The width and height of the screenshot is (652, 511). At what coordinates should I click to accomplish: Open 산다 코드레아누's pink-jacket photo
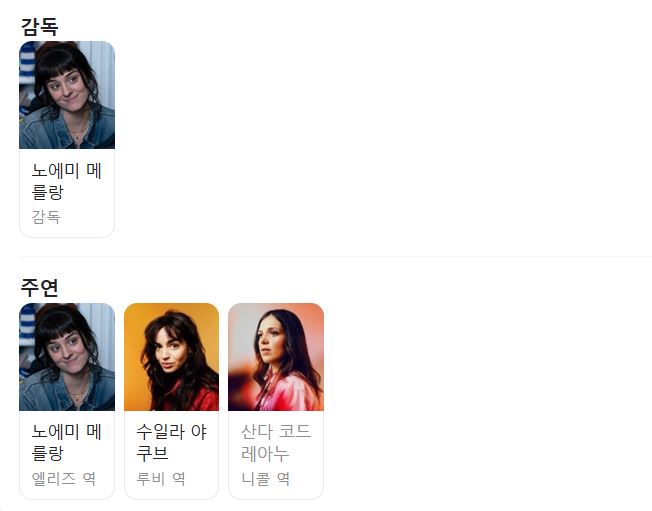tap(276, 357)
